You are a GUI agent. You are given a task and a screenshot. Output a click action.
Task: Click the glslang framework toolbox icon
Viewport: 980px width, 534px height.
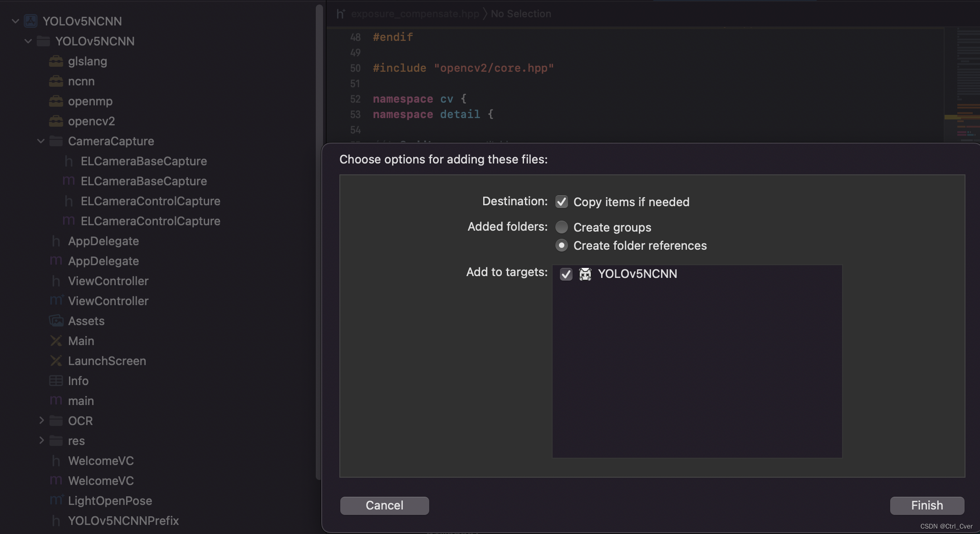point(56,61)
